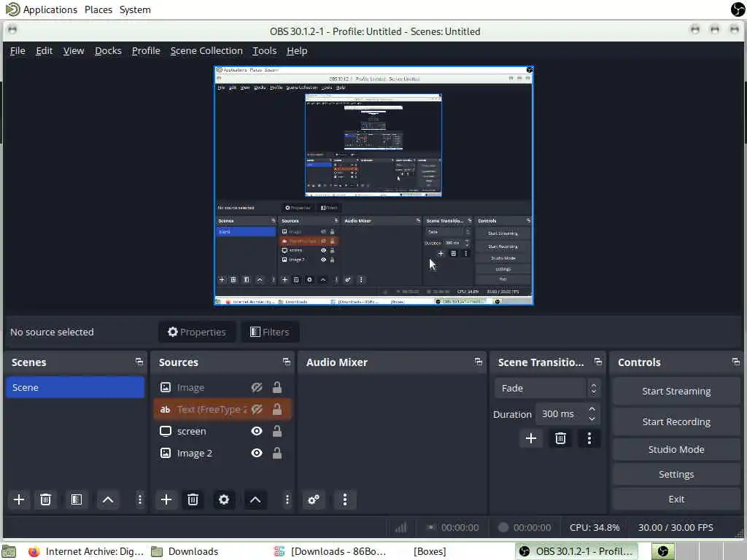
Task: Click the Filters button
Action: coord(270,332)
